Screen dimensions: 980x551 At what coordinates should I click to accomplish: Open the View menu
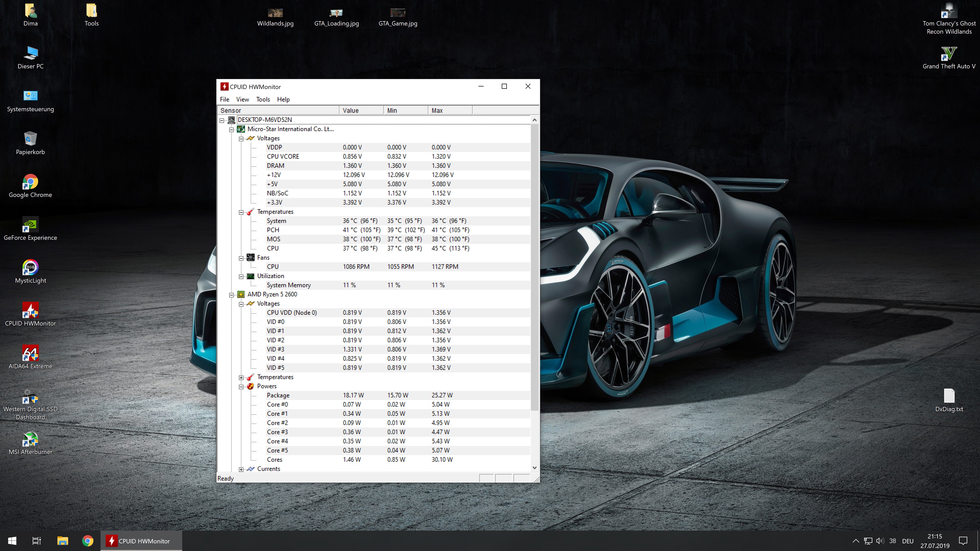242,99
